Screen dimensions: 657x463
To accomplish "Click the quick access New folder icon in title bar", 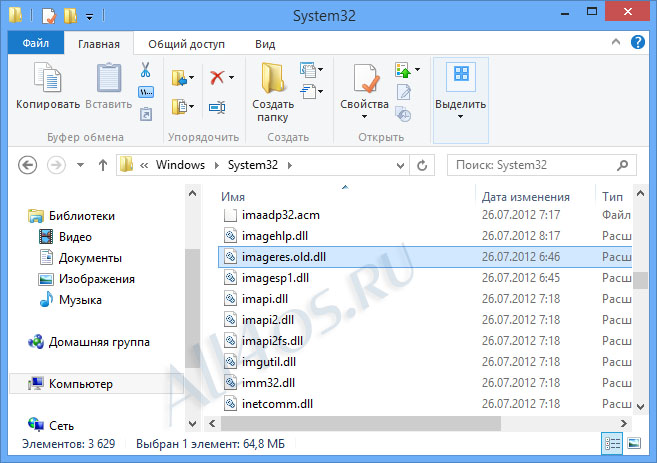I will [x=70, y=16].
